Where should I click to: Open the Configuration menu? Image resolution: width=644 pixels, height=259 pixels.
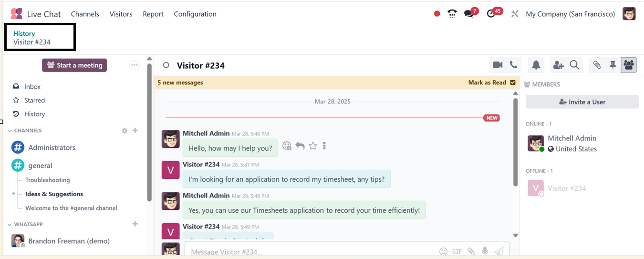point(195,14)
